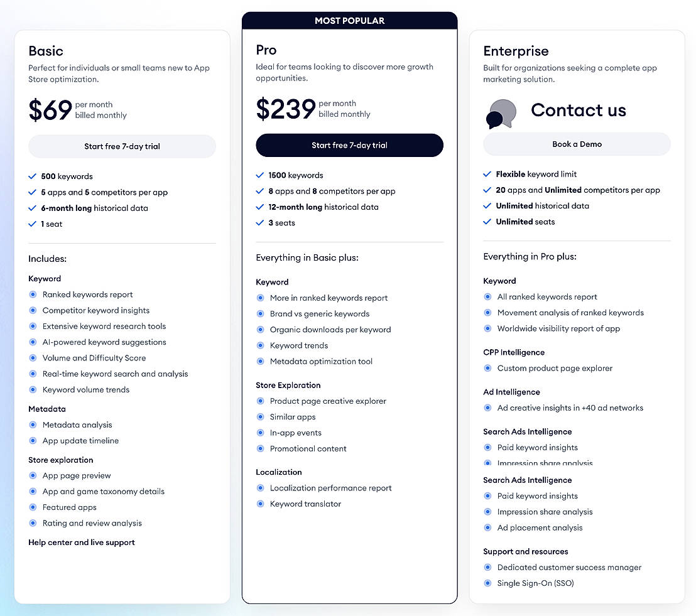696x616 pixels.
Task: Start the Basic plan free 7-day trial
Action: point(122,146)
